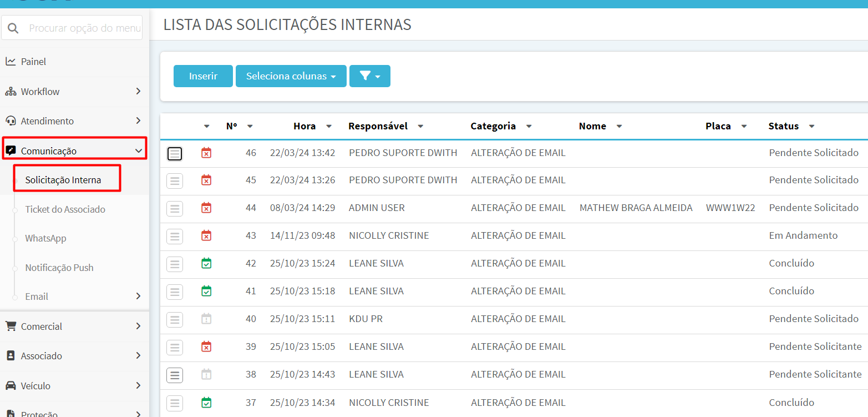Open row menu icon for request 44
This screenshot has height=417, width=868.
175,208
